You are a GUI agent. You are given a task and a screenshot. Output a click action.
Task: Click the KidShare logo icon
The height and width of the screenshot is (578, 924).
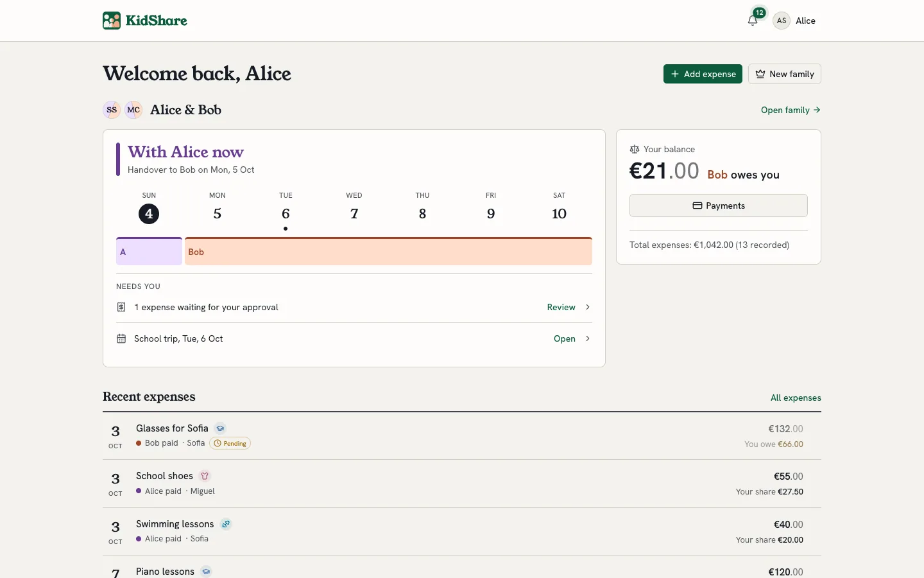coord(112,21)
